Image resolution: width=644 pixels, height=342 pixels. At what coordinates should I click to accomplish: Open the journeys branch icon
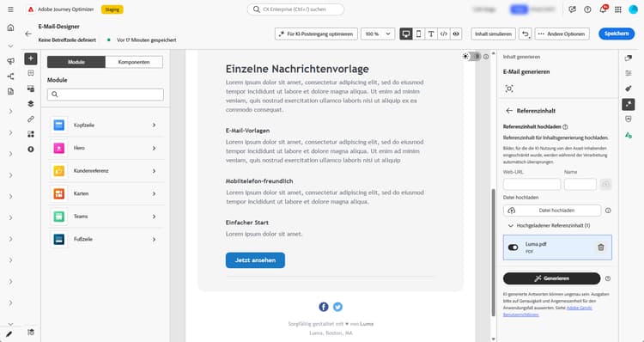(10, 76)
